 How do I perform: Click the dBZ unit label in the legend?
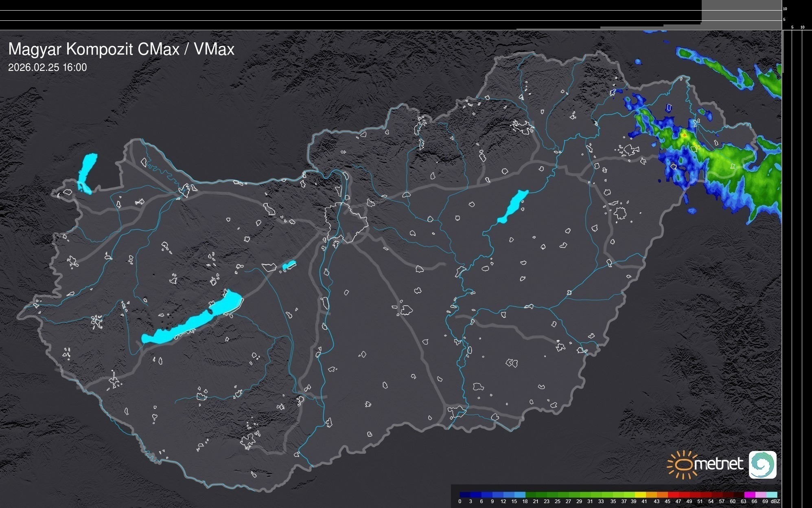(x=775, y=501)
